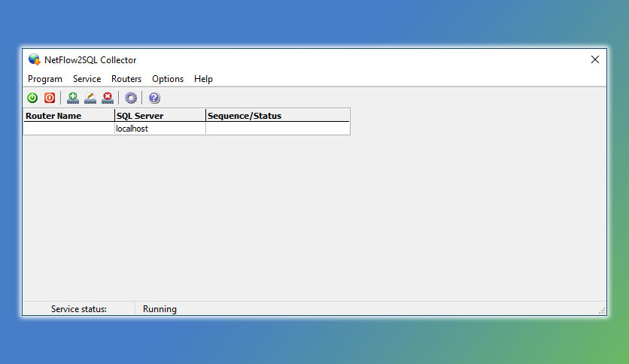This screenshot has width=629, height=364.
Task: Close the NetFlow2SQL Collector window
Action: [595, 59]
